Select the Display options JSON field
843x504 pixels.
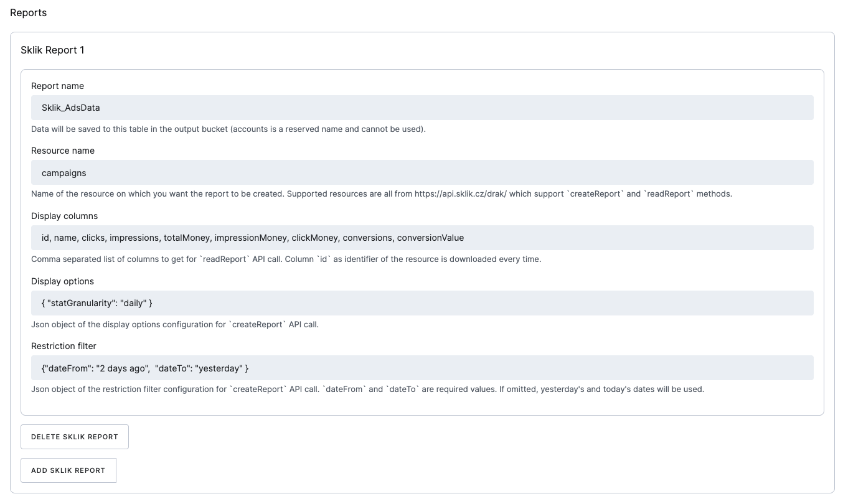(x=422, y=303)
